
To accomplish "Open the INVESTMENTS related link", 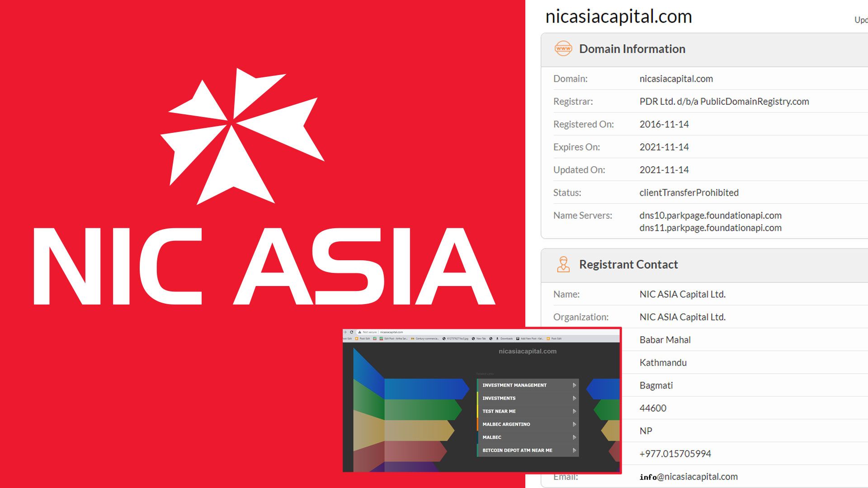I will (x=528, y=398).
